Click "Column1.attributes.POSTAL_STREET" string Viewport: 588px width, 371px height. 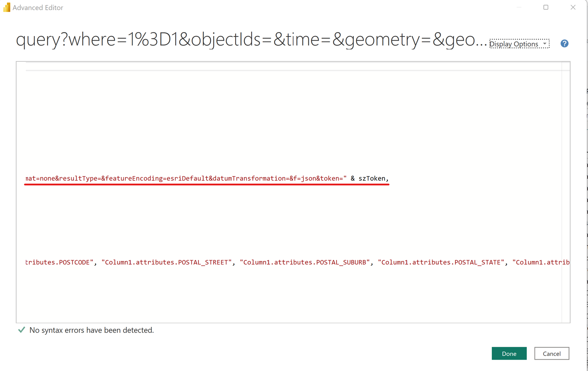coord(167,262)
